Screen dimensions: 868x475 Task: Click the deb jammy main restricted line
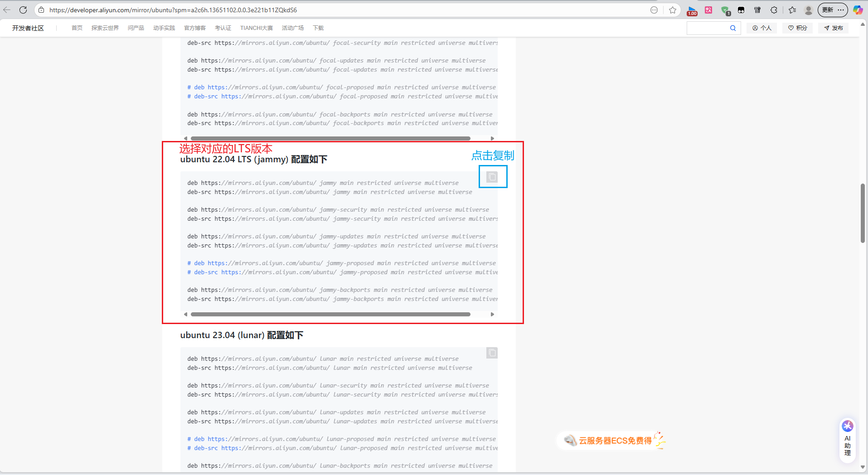(x=323, y=183)
